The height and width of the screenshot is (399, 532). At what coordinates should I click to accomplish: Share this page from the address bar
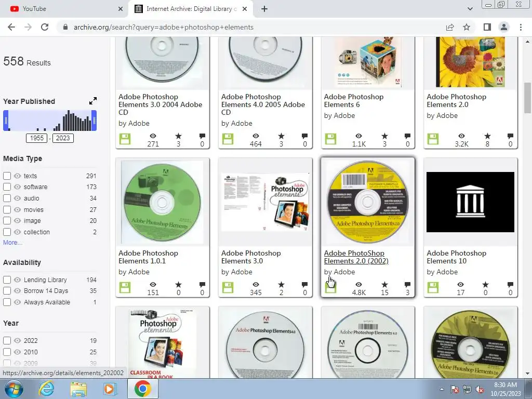point(450,27)
